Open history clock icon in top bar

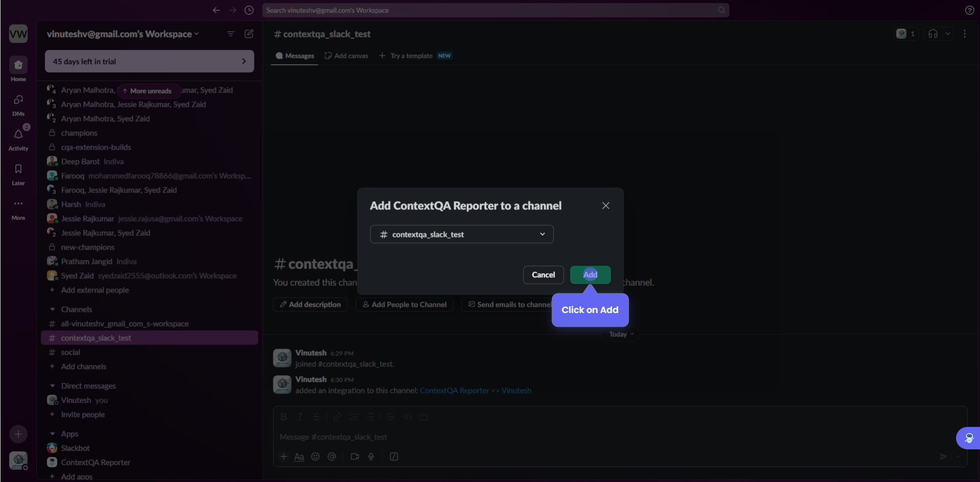(249, 10)
